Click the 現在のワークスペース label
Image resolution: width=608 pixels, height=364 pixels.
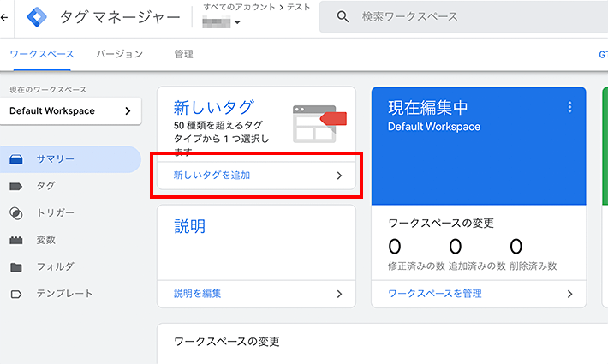pyautogui.click(x=48, y=90)
